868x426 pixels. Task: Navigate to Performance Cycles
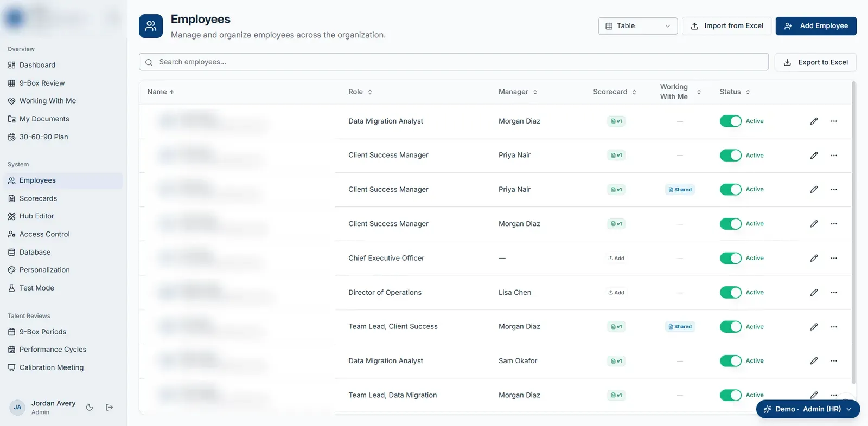(x=63, y=350)
